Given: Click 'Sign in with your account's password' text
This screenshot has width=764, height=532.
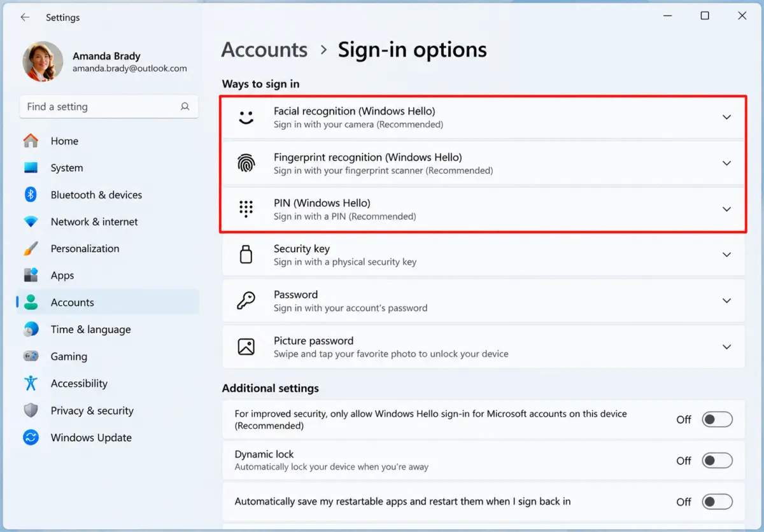Looking at the screenshot, I should 351,308.
